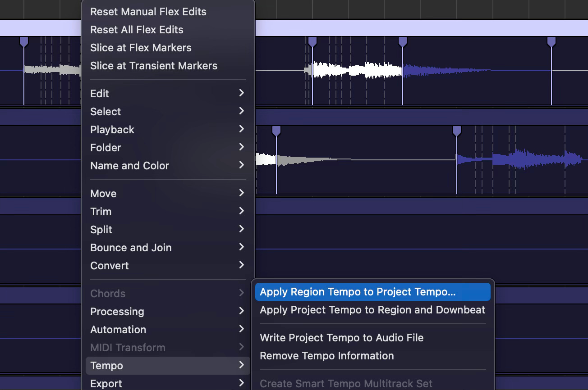Open the Select submenu
This screenshot has height=390, width=588.
[x=168, y=111]
